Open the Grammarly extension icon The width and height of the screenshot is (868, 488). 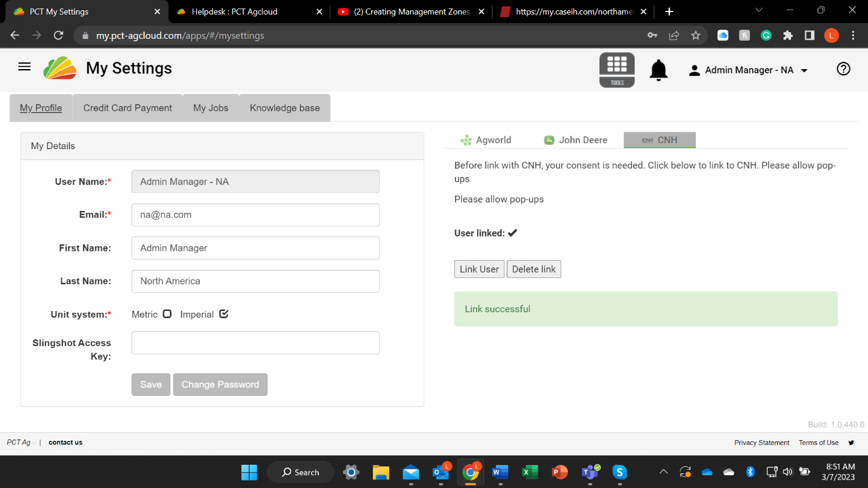click(x=766, y=36)
